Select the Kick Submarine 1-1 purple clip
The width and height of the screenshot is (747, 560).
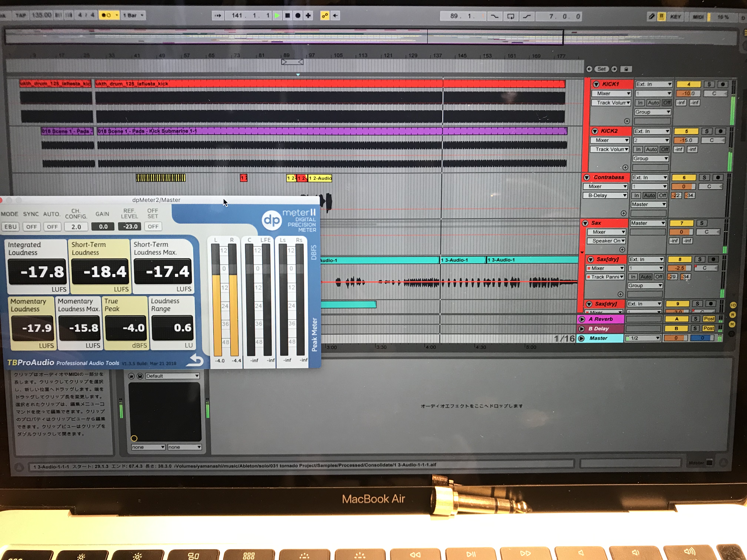pyautogui.click(x=332, y=131)
